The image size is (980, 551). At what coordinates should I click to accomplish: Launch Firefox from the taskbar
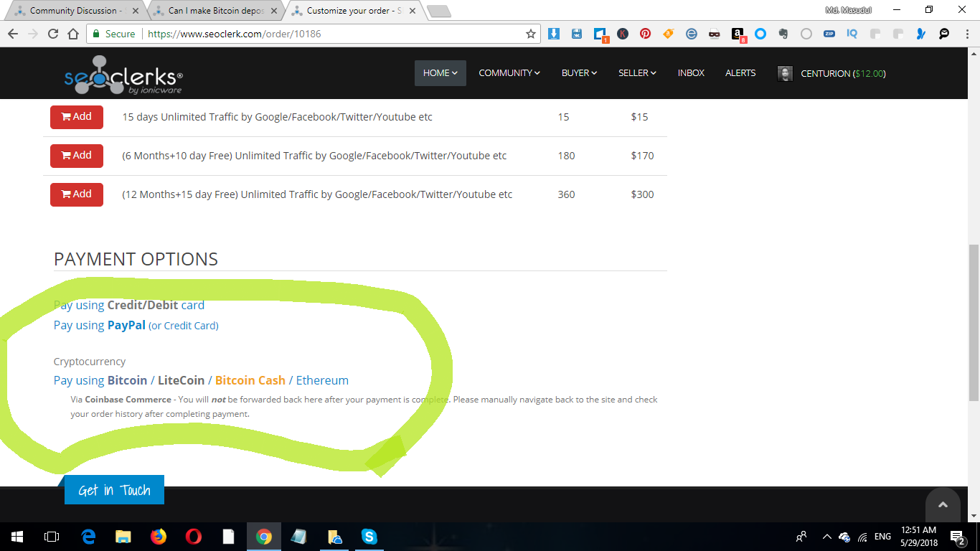pos(158,537)
